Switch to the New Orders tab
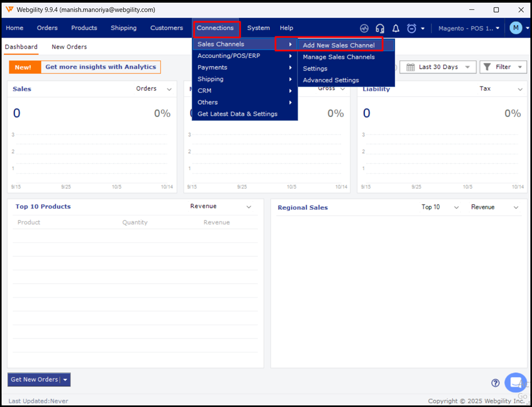This screenshot has width=532, height=407. [69, 47]
